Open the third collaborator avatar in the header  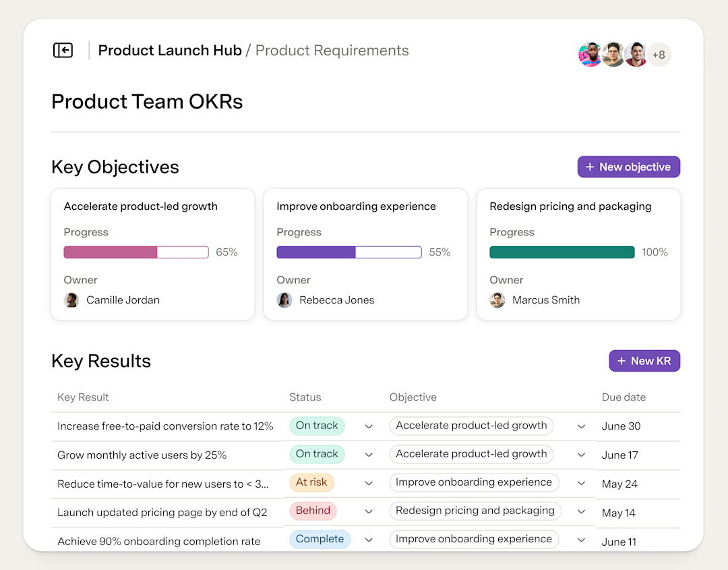point(636,55)
